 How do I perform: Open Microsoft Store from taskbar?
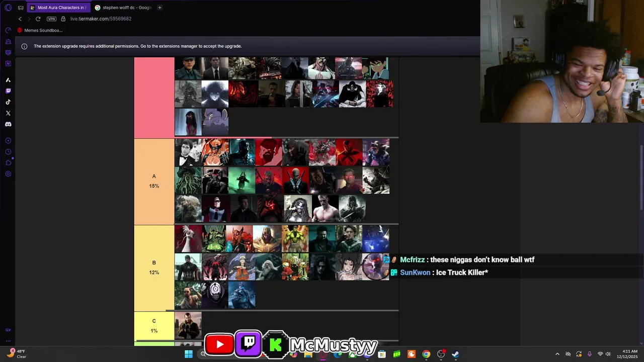(382, 354)
